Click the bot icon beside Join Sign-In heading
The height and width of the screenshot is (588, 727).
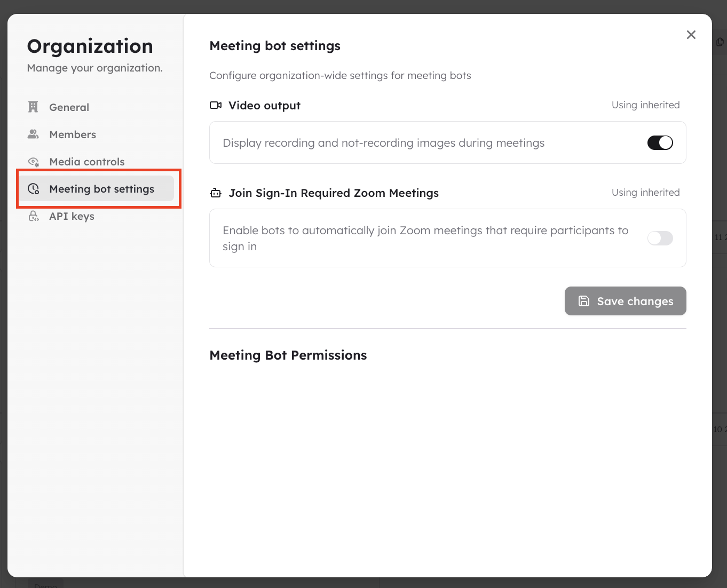[216, 193]
